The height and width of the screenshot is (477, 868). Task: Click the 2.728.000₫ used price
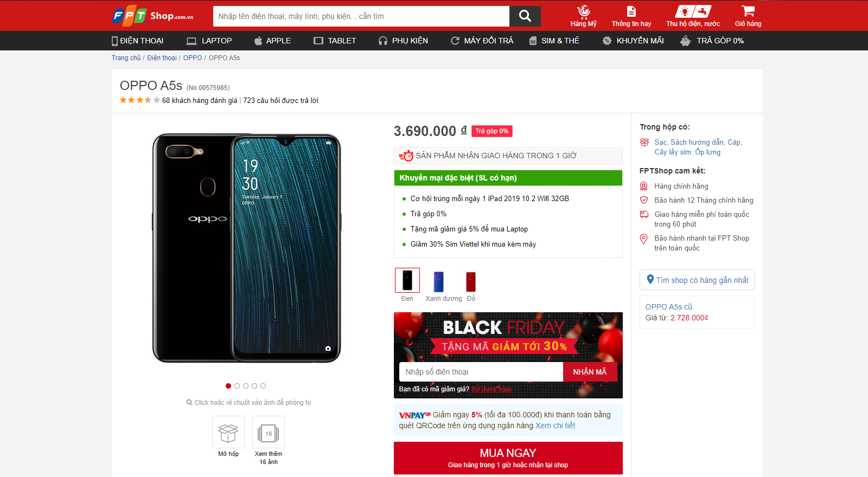(x=689, y=318)
